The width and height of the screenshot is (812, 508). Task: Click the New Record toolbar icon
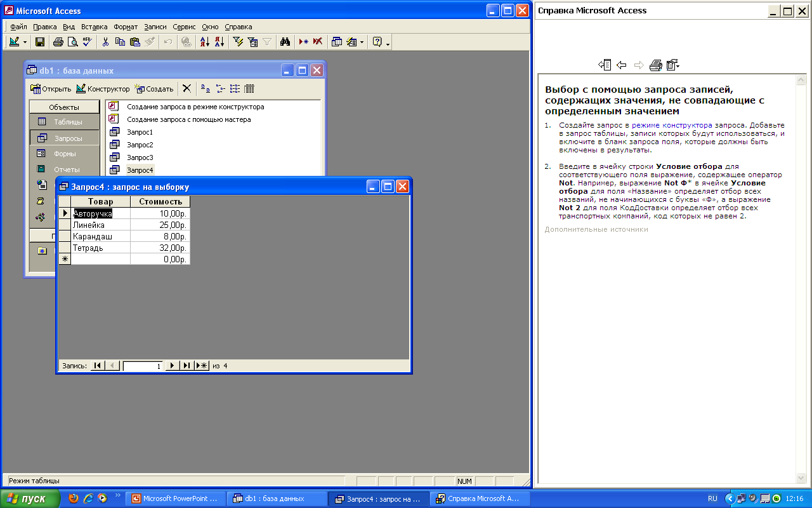[304, 42]
